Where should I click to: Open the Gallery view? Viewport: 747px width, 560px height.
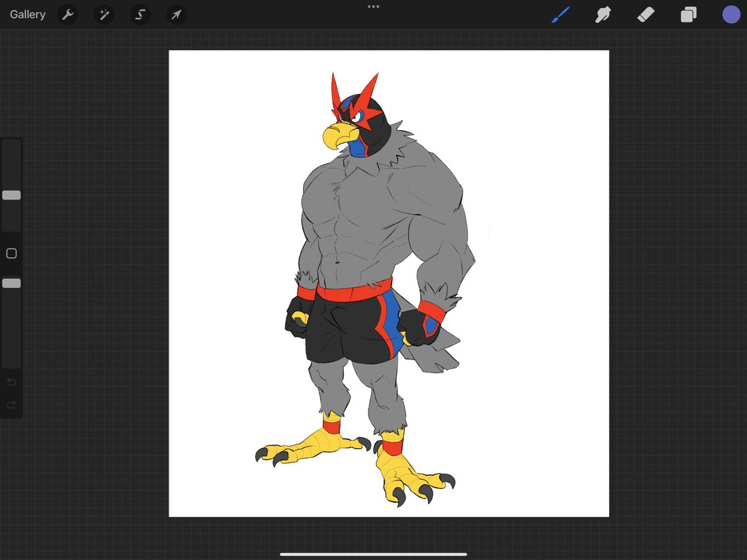(27, 14)
